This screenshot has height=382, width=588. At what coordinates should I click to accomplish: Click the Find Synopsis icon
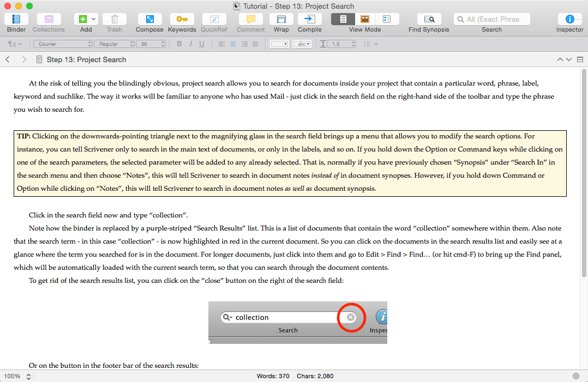pyautogui.click(x=429, y=19)
